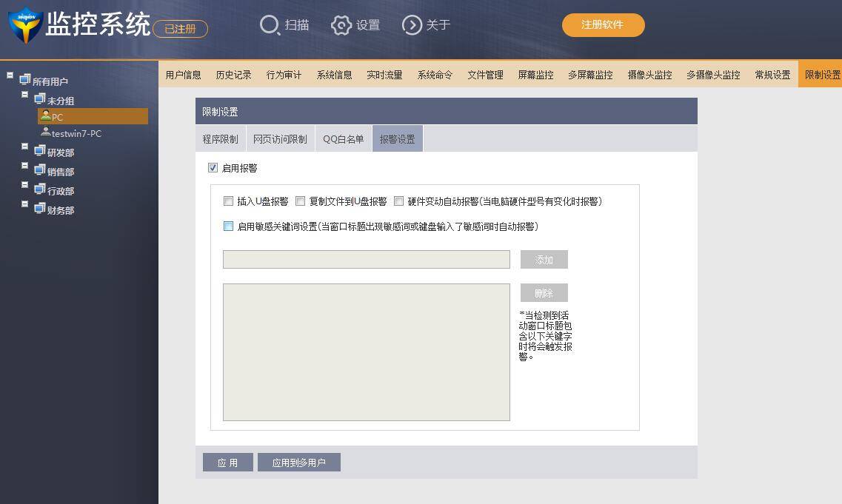Image resolution: width=842 pixels, height=504 pixels.
Task: Click the 已注册 status badge
Action: tap(180, 28)
